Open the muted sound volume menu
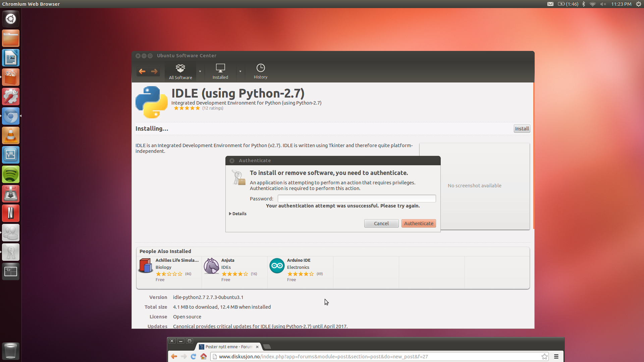The height and width of the screenshot is (362, 644). [603, 4]
